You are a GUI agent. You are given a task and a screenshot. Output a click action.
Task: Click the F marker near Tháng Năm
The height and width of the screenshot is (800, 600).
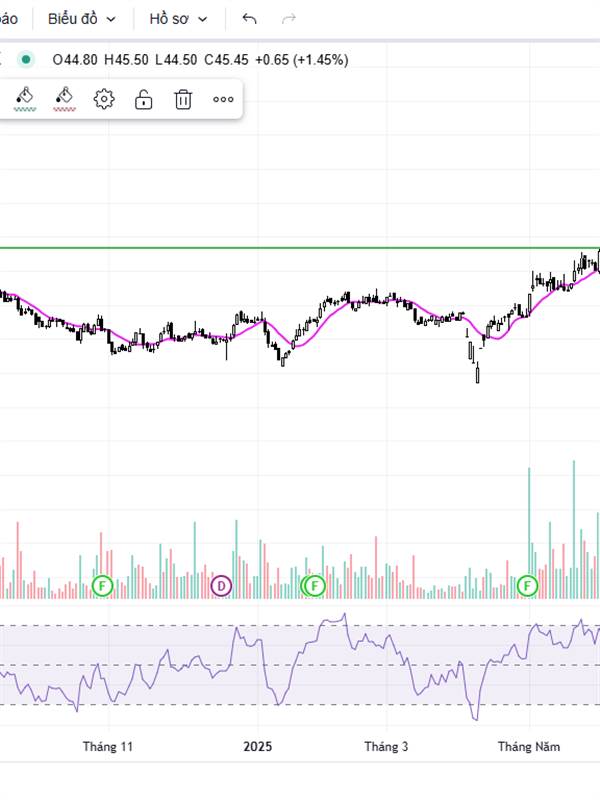[527, 585]
